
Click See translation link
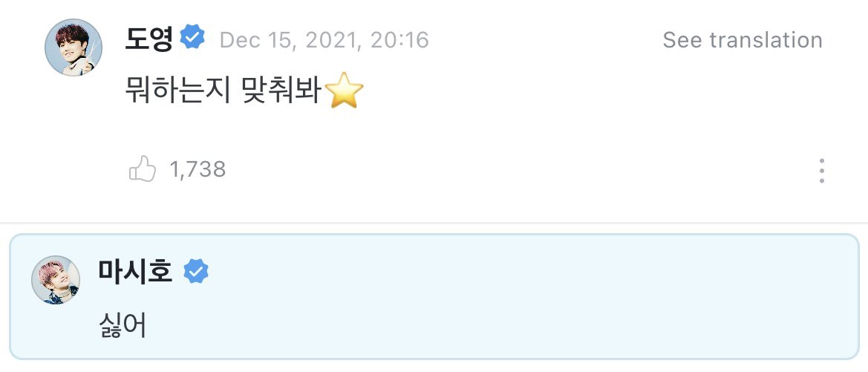pos(743,40)
